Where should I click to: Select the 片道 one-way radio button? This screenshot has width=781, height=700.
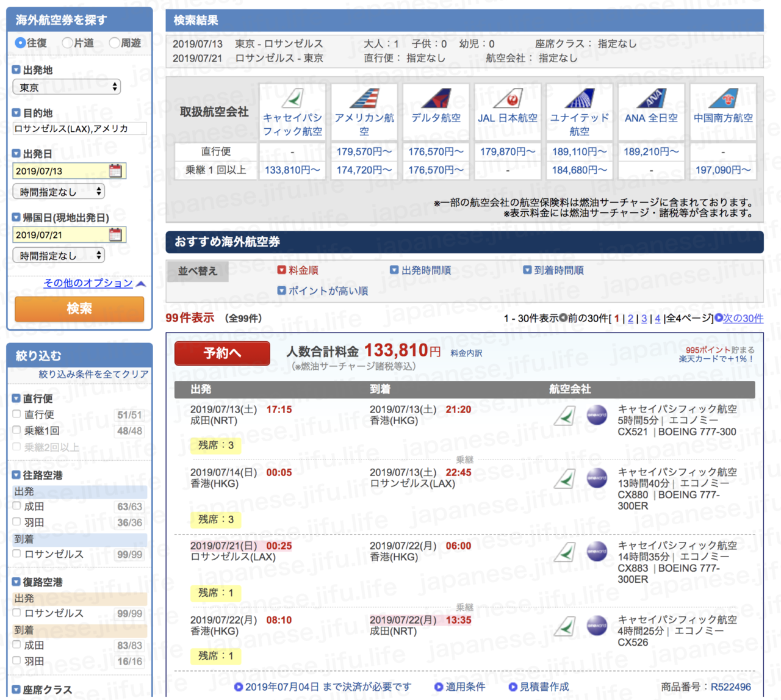coord(67,43)
